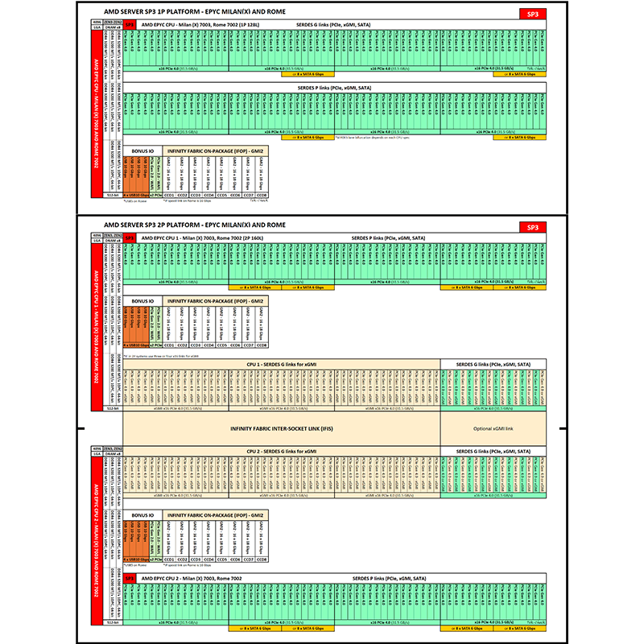Click small SP3 cell before 'AMD EPYC CPU 2' header
This screenshot has height=644, width=644.
130,578
